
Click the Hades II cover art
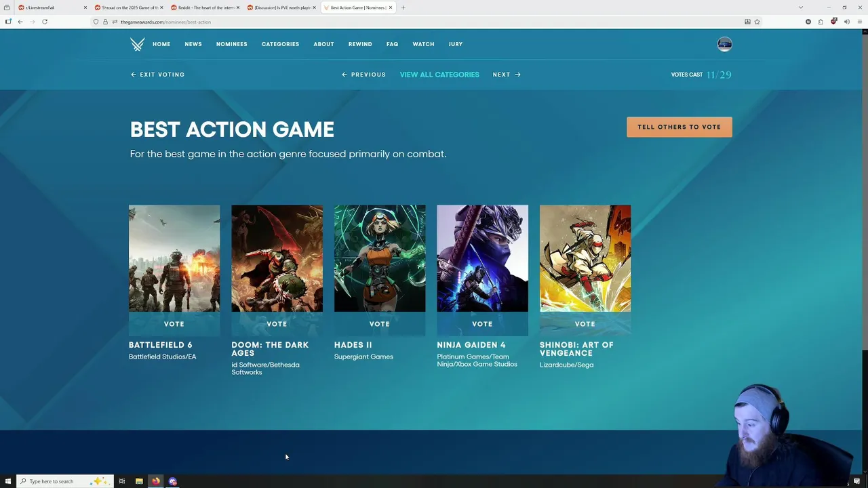[380, 258]
